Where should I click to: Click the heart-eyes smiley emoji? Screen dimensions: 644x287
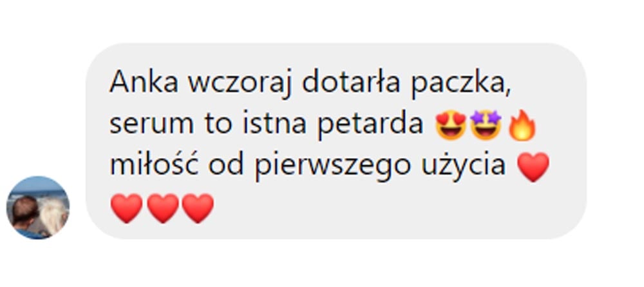click(451, 125)
